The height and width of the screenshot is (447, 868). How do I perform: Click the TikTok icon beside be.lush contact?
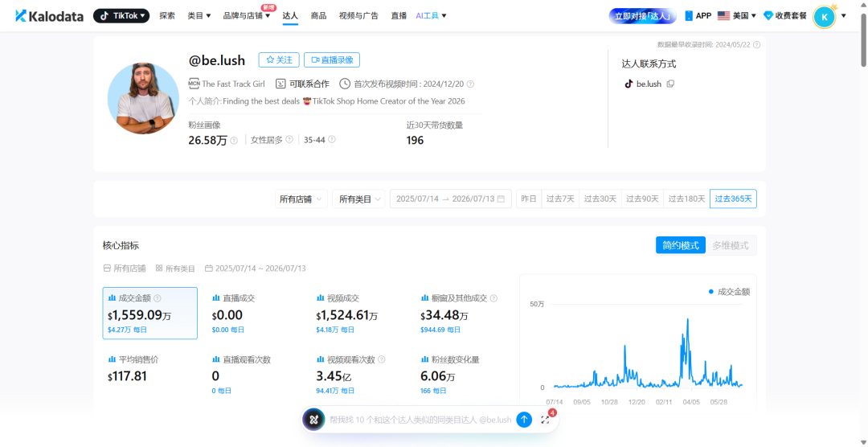pos(628,84)
